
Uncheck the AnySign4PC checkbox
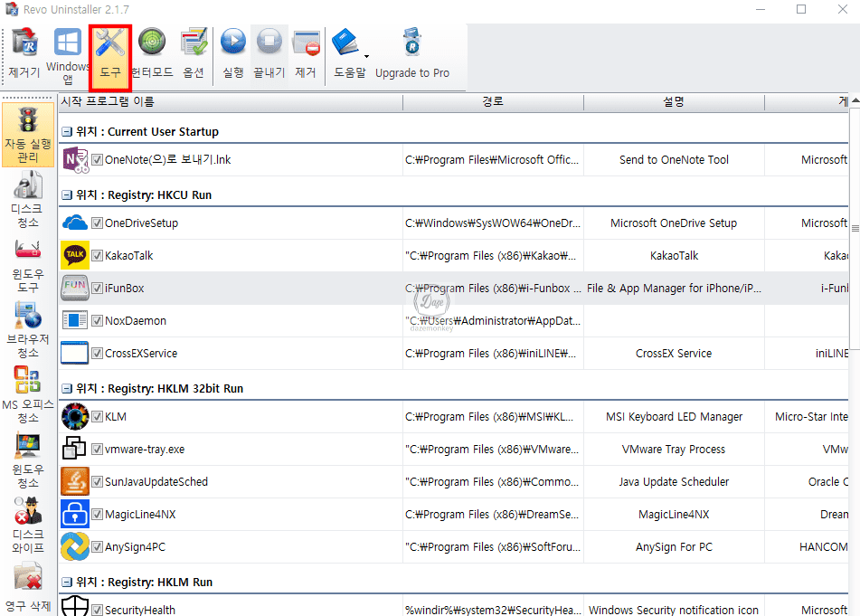point(97,547)
